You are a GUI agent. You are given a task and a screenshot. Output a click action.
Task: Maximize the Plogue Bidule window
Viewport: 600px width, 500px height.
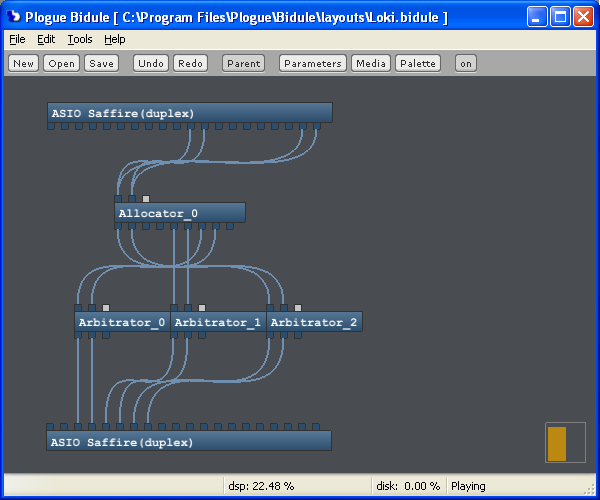(560, 17)
